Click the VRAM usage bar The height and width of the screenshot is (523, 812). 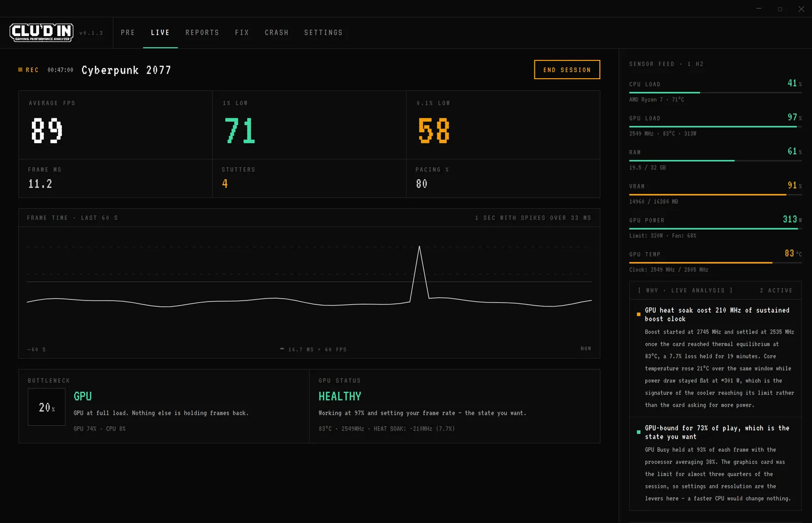pos(716,194)
